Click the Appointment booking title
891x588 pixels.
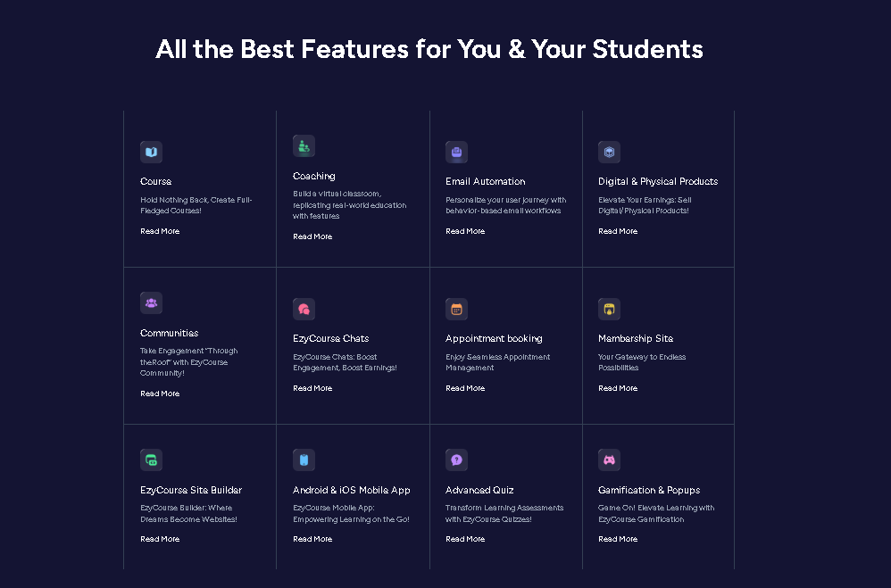(494, 338)
